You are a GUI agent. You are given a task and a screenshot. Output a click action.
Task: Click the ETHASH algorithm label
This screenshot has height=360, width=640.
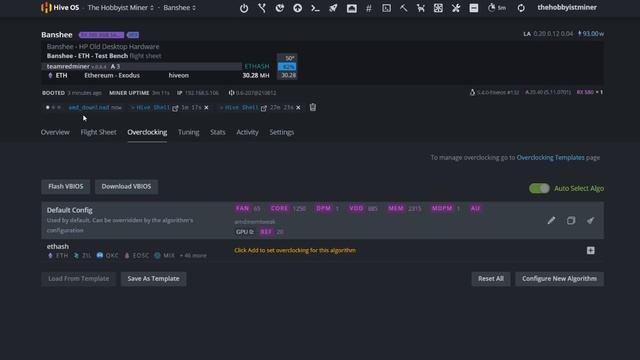point(257,66)
